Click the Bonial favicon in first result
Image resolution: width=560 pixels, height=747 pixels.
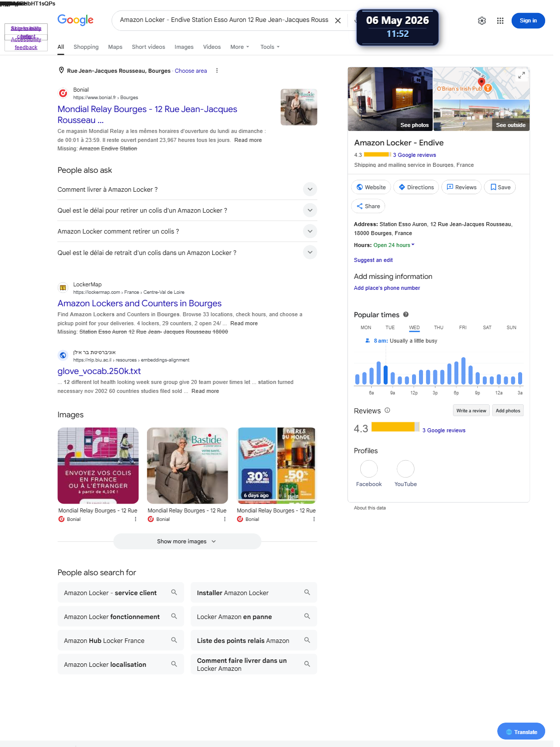(63, 93)
